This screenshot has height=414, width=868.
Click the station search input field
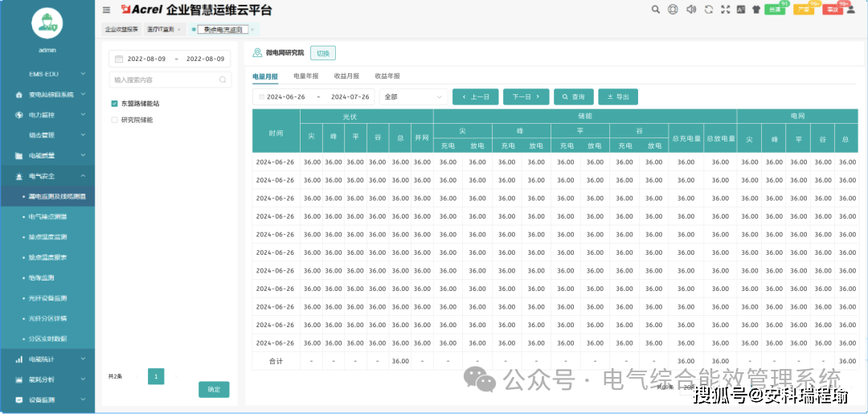point(166,80)
